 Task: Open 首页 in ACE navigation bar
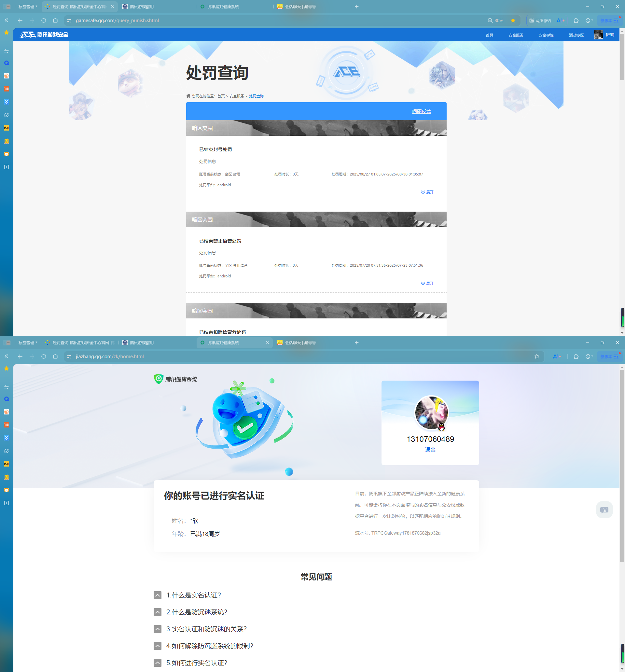[490, 35]
